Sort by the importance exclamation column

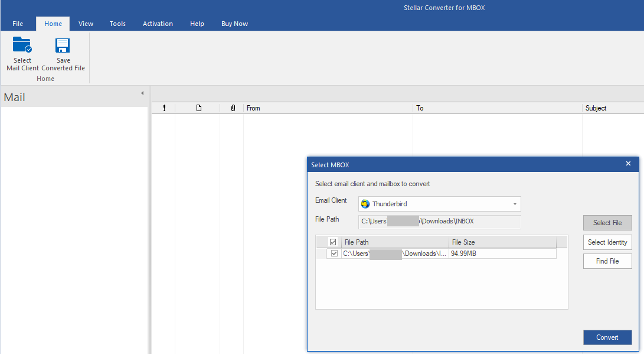[164, 108]
